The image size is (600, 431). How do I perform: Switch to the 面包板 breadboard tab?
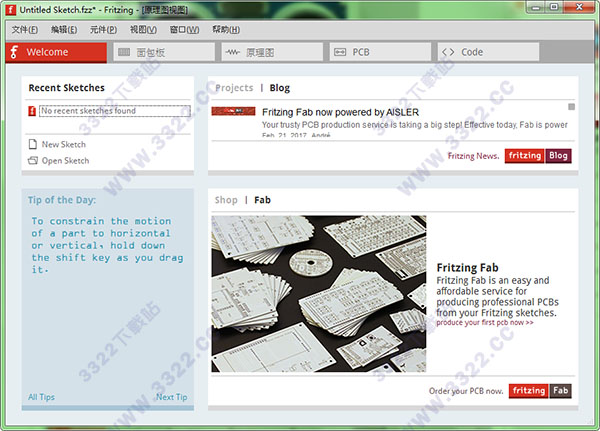(x=164, y=52)
